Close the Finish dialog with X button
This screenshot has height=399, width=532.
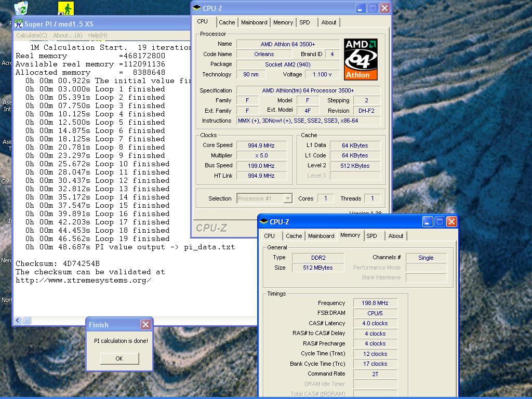pyautogui.click(x=145, y=325)
